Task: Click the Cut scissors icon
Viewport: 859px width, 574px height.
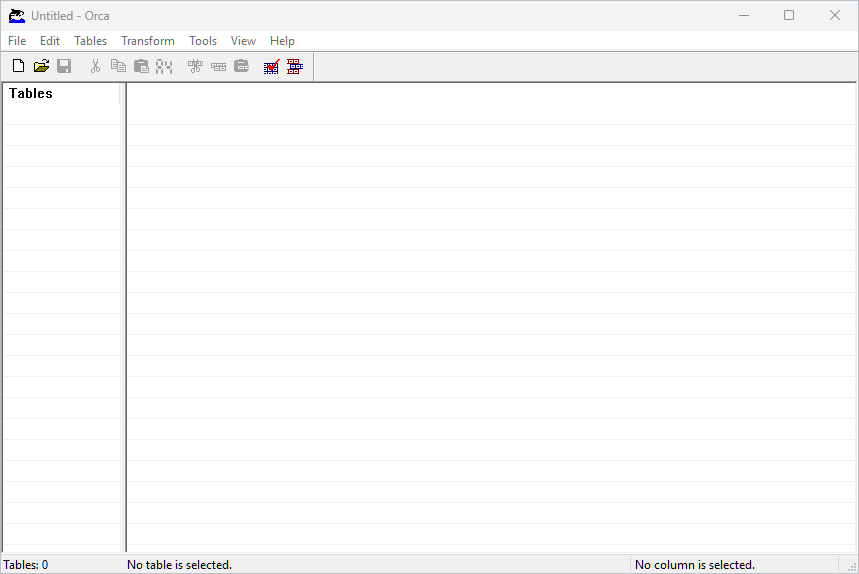Action: pyautogui.click(x=95, y=66)
